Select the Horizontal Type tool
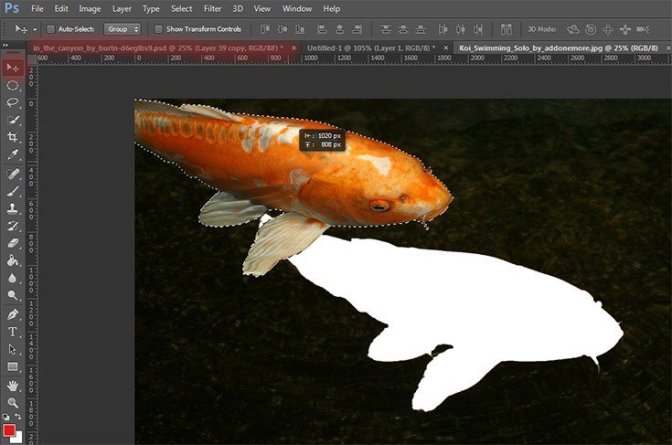This screenshot has height=445, width=672. click(12, 331)
